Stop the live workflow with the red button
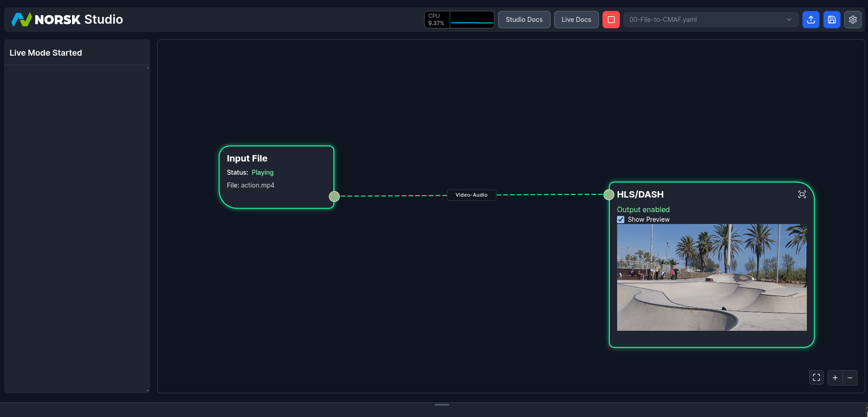 [611, 20]
